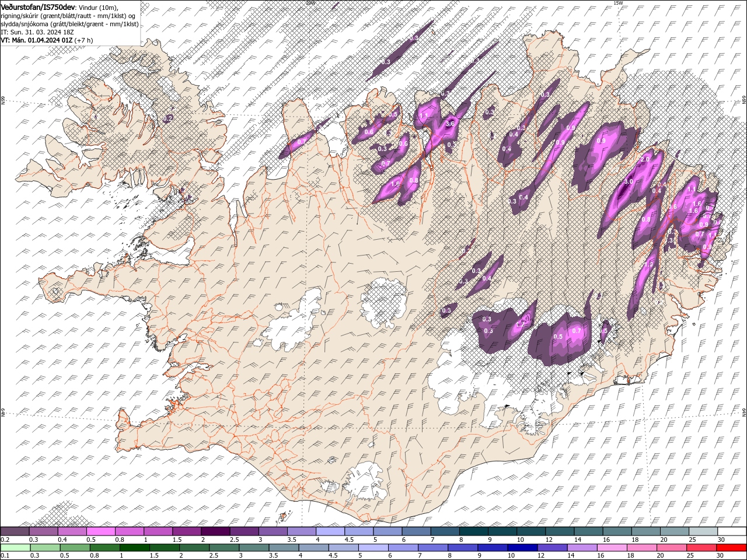The height and width of the screenshot is (560, 747).
Task: Select the 'IT: Sun. 31. 03. 2024 18Z' line
Action: click(x=36, y=32)
